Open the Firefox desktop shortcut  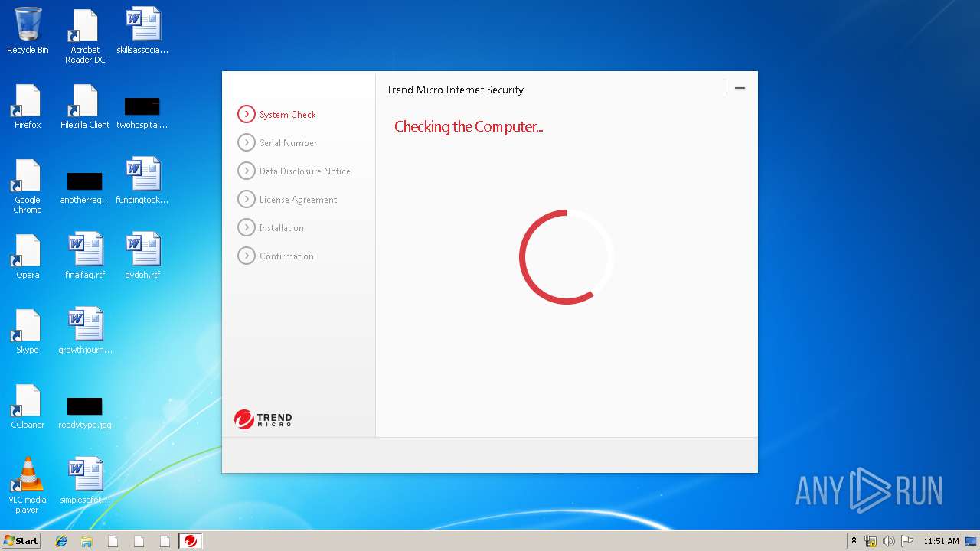coord(28,106)
